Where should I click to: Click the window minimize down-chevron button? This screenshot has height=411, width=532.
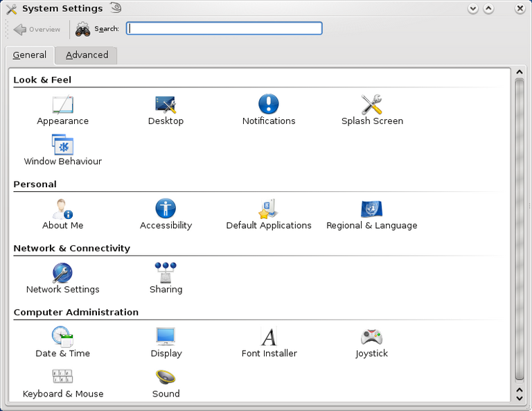click(x=472, y=8)
